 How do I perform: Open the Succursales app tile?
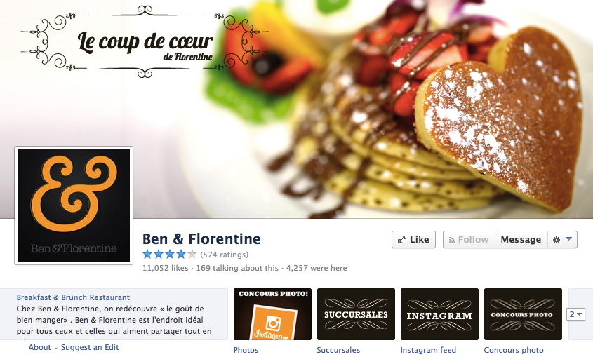[356, 314]
